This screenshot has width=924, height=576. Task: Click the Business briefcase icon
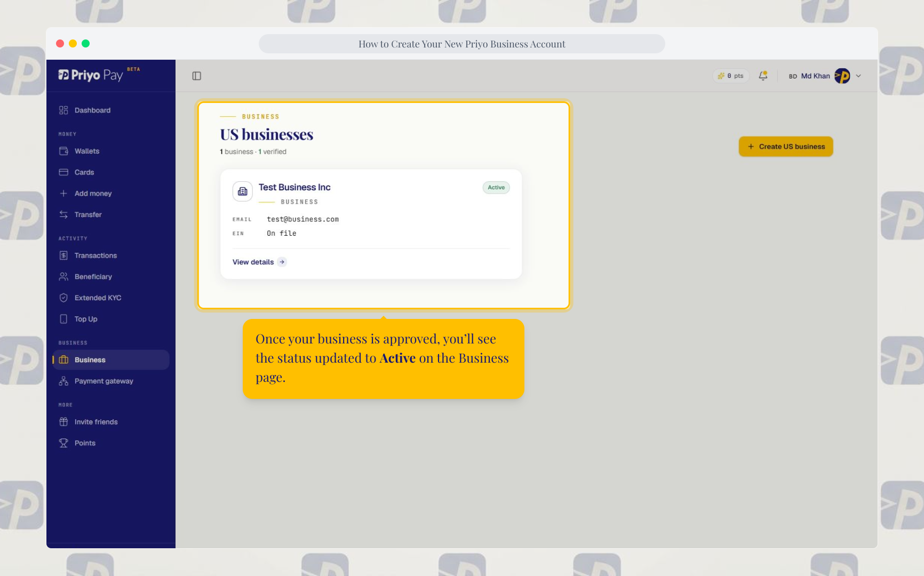(63, 360)
